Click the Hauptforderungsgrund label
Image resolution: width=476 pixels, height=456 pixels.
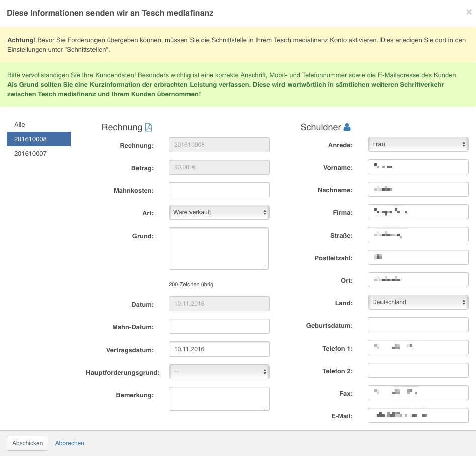pyautogui.click(x=123, y=372)
